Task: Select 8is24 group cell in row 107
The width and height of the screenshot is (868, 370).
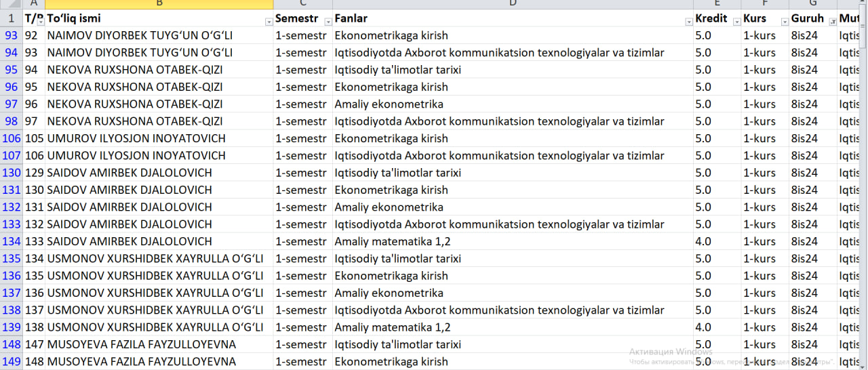Action: 813,156
